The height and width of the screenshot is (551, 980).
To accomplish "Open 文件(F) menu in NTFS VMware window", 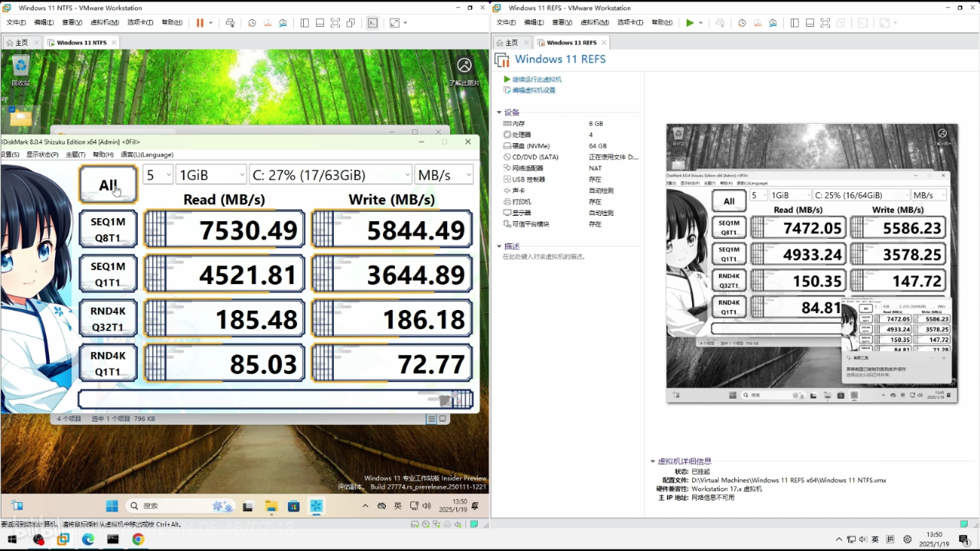I will coord(16,23).
